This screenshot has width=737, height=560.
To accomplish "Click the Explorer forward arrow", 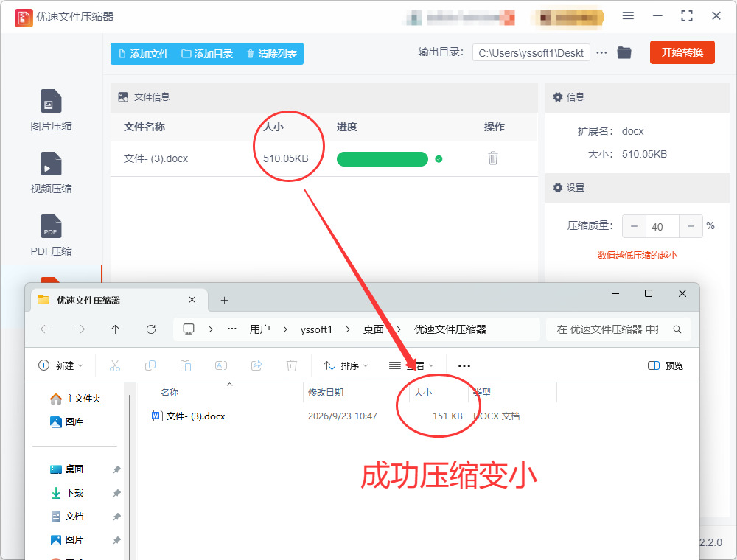I will pos(80,329).
